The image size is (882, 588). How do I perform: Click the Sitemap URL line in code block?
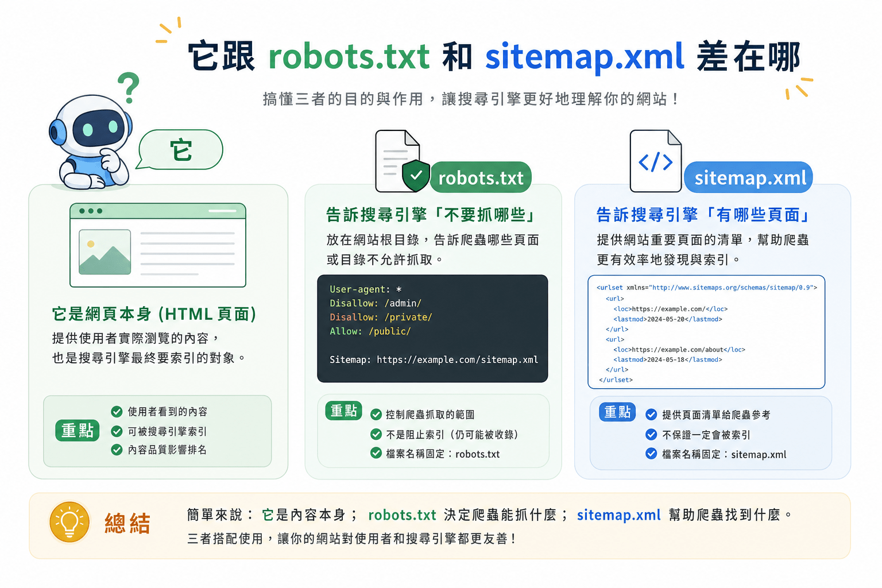434,359
